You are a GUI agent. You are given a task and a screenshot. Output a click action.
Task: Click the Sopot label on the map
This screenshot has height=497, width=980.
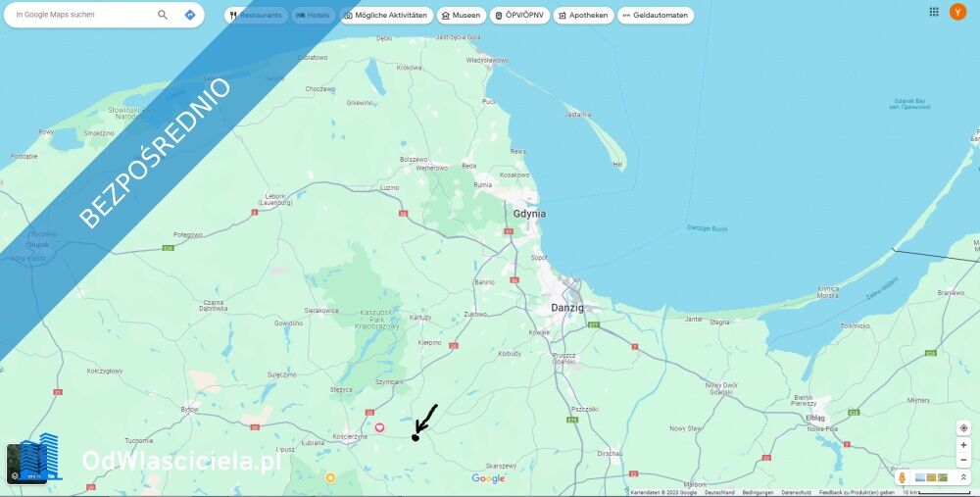pyautogui.click(x=538, y=258)
